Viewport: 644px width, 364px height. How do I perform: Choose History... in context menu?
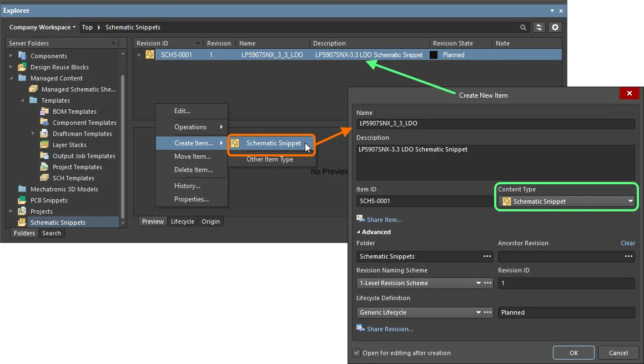(192, 185)
